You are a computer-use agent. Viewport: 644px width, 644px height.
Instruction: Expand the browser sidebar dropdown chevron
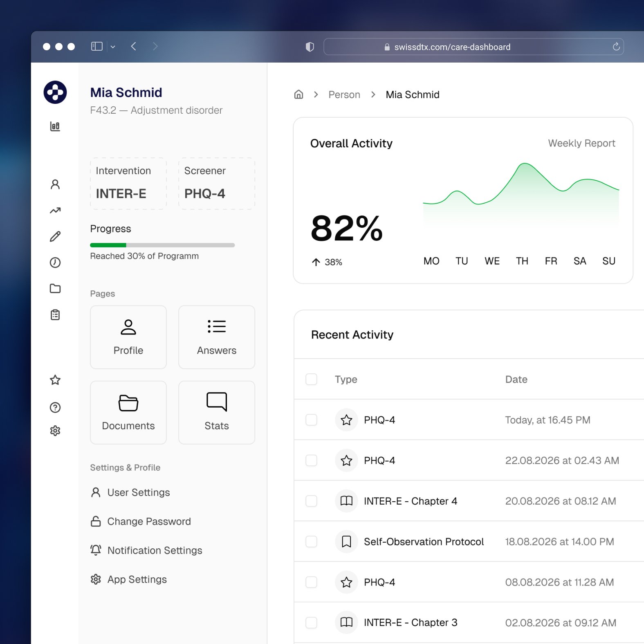113,47
